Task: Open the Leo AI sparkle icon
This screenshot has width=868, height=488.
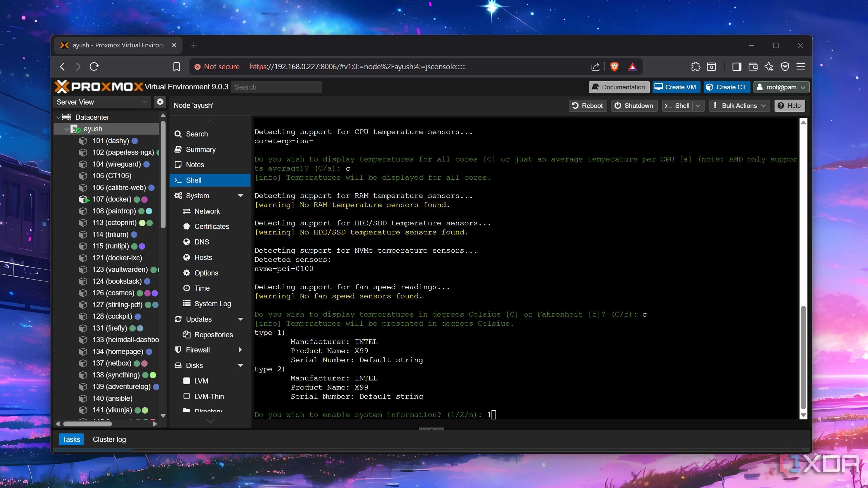Action: (x=769, y=67)
